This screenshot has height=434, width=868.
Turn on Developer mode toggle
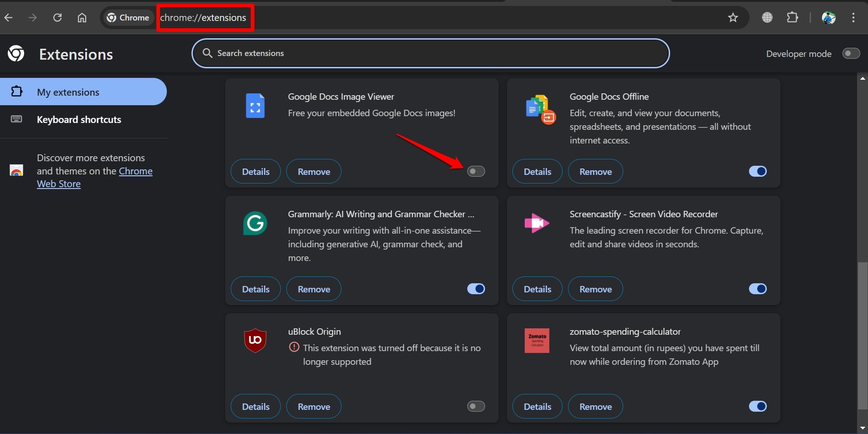pyautogui.click(x=851, y=54)
